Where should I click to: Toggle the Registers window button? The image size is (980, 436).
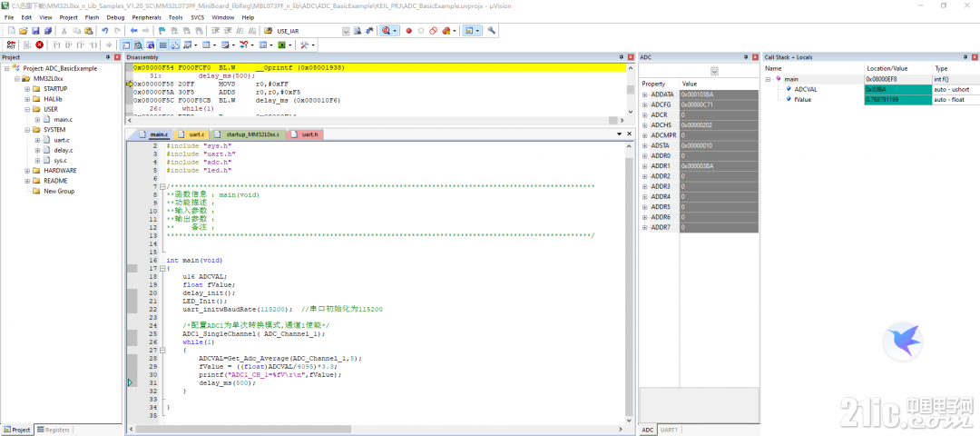tap(162, 45)
